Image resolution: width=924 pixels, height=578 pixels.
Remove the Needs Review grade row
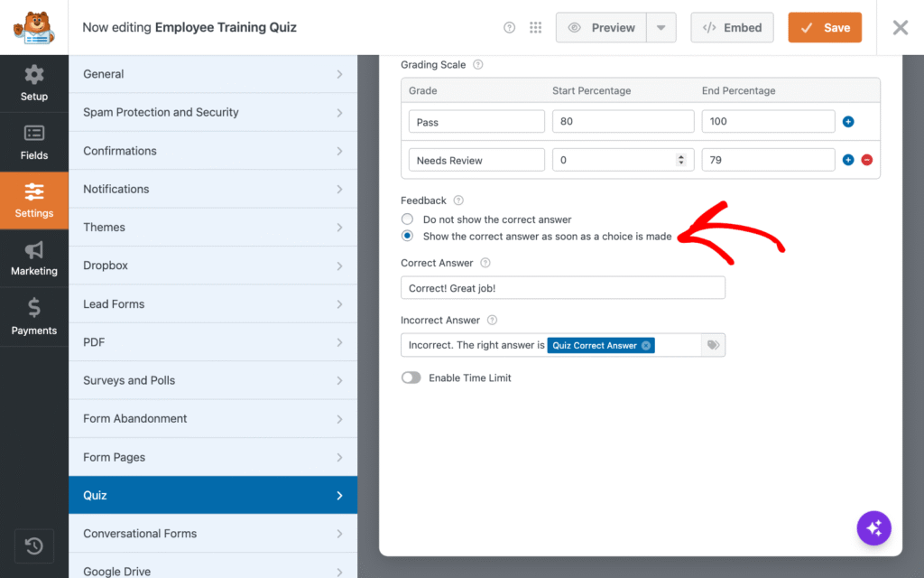pos(867,160)
